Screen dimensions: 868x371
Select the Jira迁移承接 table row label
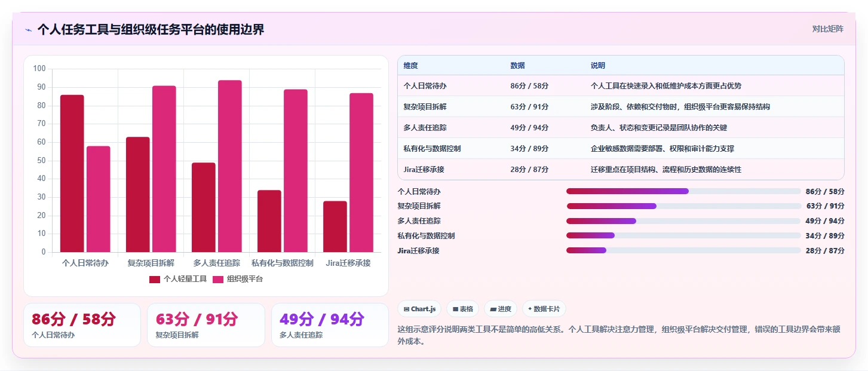tap(424, 170)
